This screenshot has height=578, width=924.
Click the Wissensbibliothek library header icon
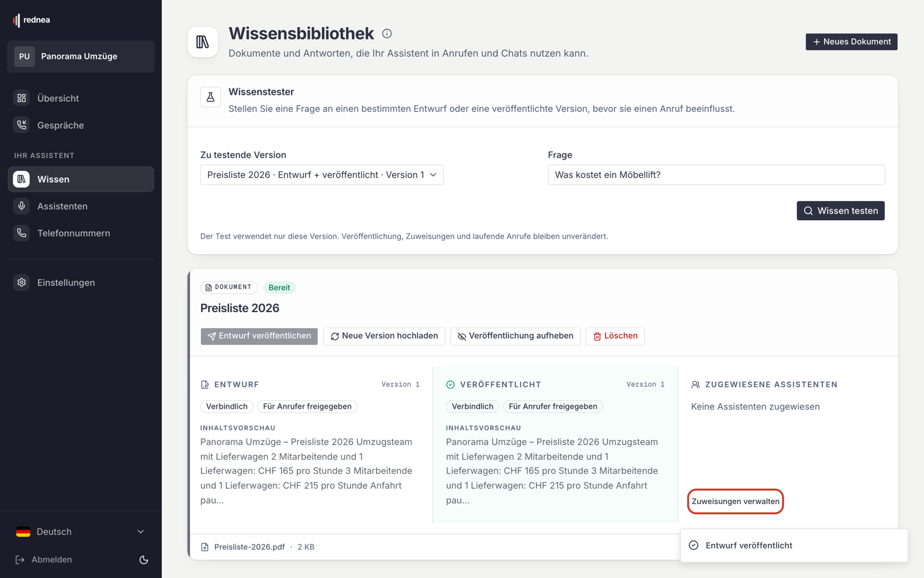203,42
